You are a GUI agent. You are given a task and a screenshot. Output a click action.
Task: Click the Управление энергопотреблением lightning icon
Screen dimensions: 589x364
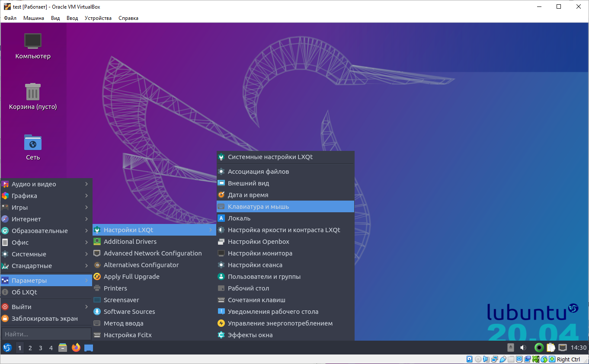coord(221,323)
